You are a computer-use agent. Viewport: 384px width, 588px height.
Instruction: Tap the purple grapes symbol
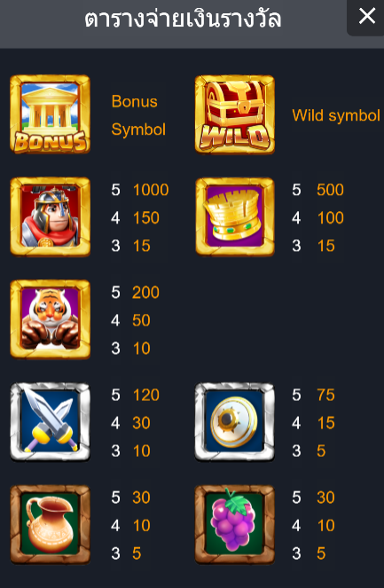(x=235, y=525)
